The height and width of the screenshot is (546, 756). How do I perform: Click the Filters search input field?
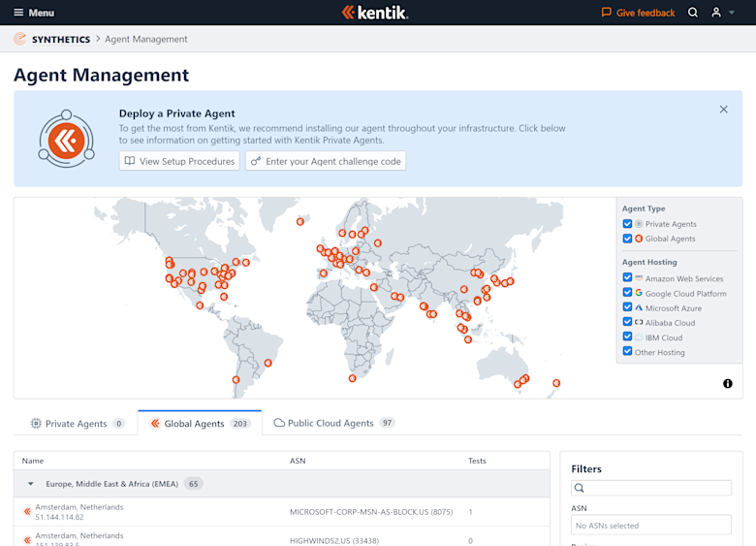[x=651, y=488]
